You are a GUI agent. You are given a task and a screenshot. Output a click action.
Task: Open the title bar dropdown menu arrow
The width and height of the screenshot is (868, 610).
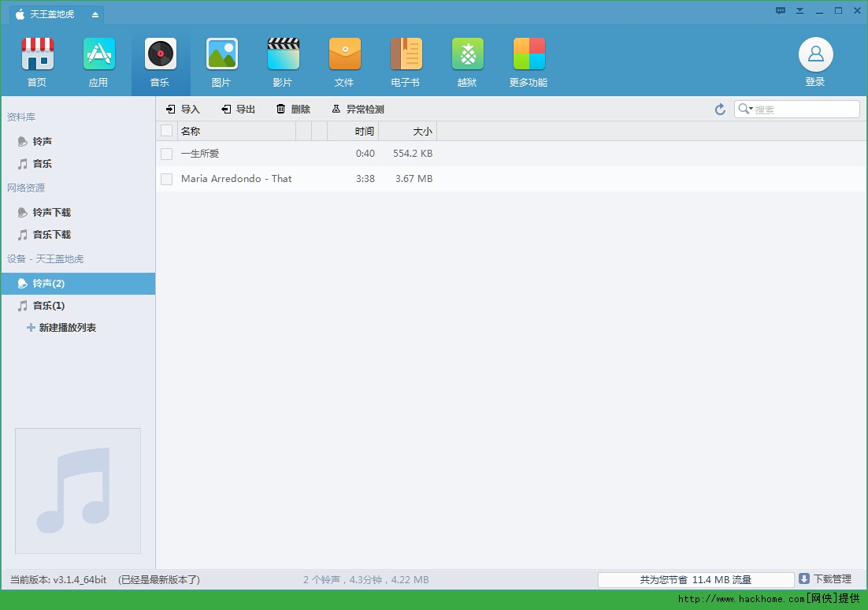[799, 11]
